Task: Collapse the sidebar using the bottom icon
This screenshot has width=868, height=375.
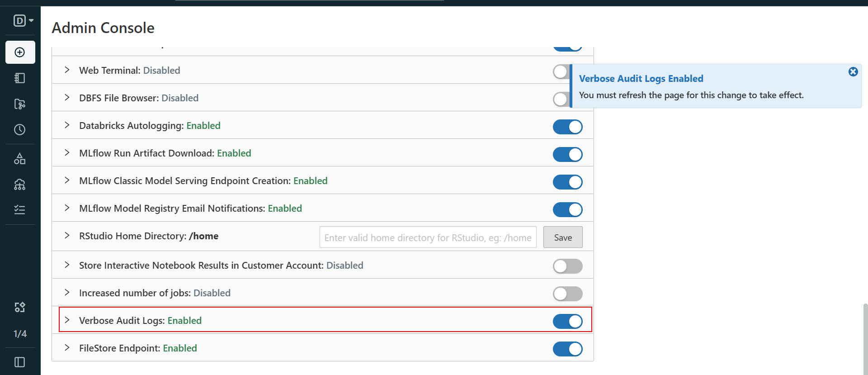Action: [x=20, y=362]
